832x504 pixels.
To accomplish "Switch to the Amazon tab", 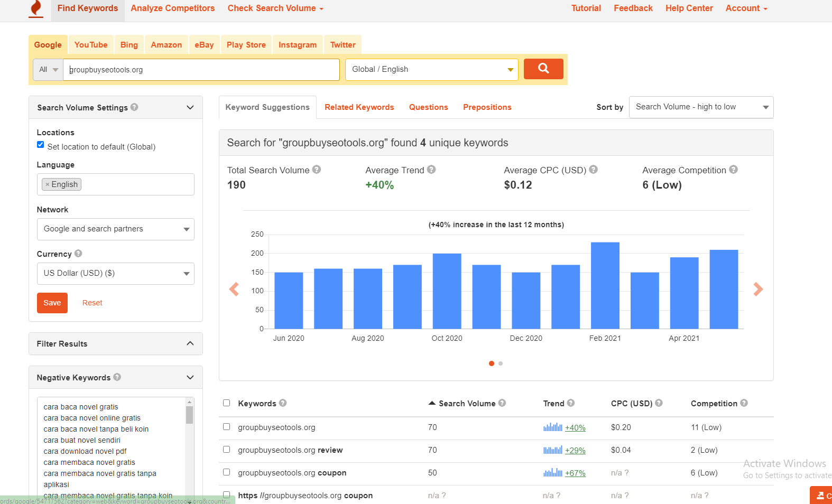I will pyautogui.click(x=166, y=44).
